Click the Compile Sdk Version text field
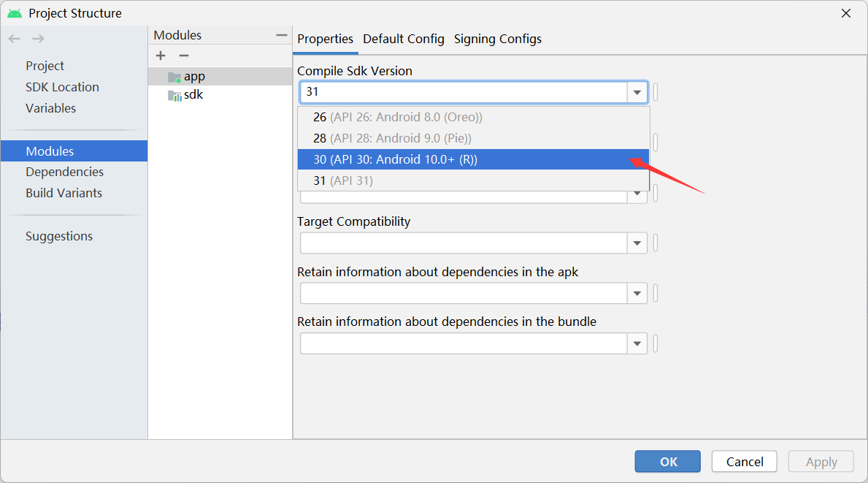The height and width of the screenshot is (483, 868). pyautogui.click(x=464, y=92)
